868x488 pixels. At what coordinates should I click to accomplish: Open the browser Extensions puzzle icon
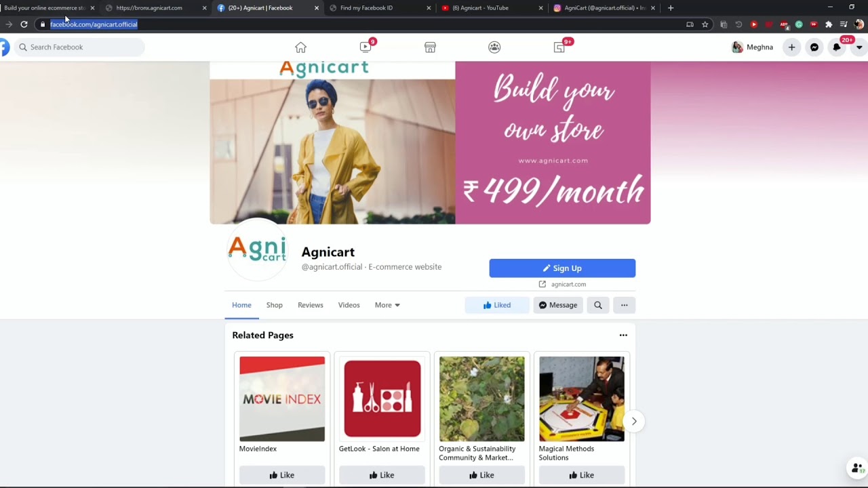point(829,24)
